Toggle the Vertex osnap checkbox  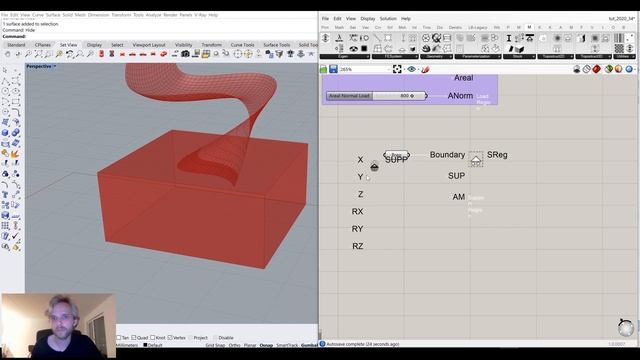tap(170, 338)
